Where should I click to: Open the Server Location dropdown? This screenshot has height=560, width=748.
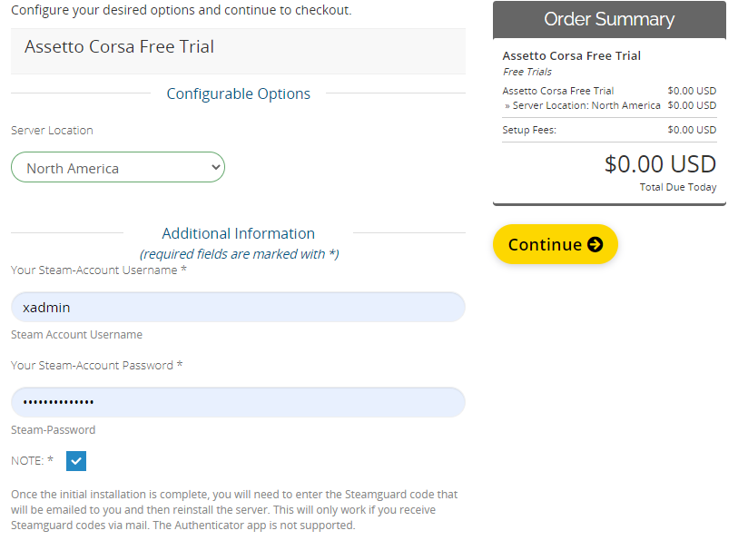(x=118, y=167)
